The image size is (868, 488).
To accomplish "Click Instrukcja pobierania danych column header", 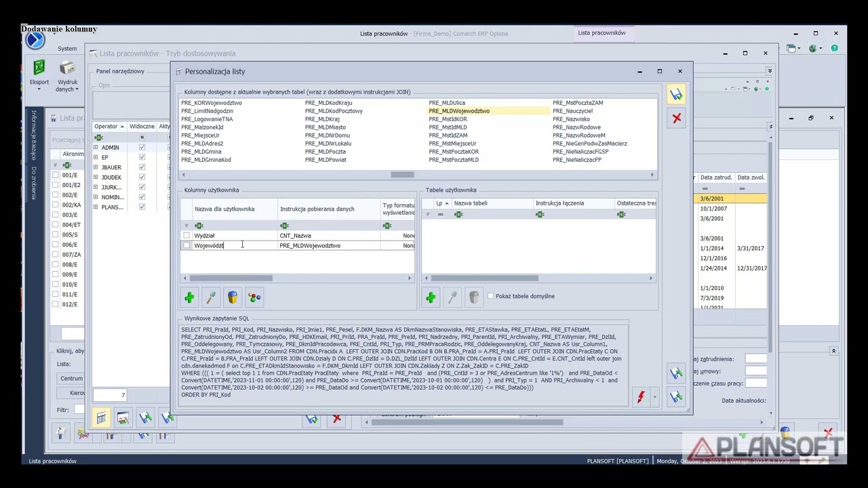I will 329,209.
